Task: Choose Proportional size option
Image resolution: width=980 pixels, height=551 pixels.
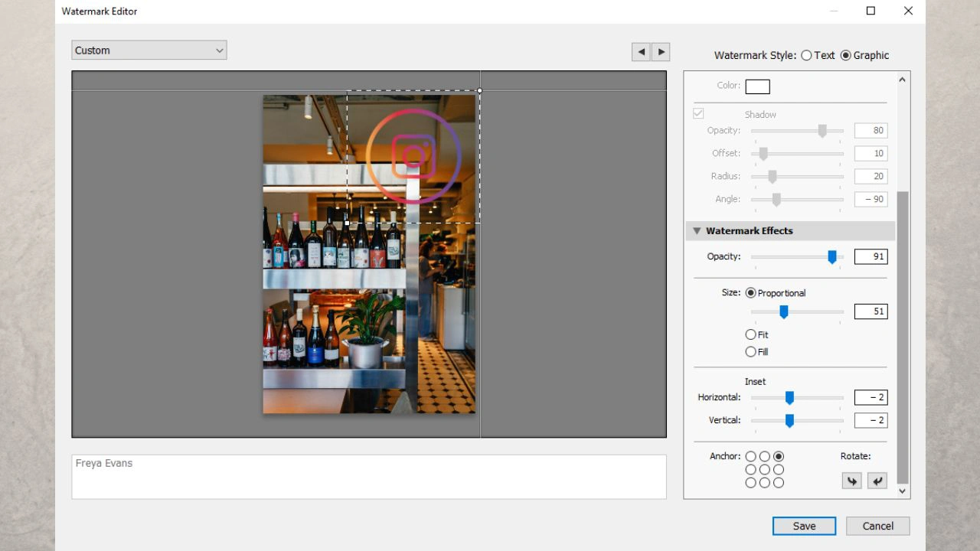Action: point(750,292)
